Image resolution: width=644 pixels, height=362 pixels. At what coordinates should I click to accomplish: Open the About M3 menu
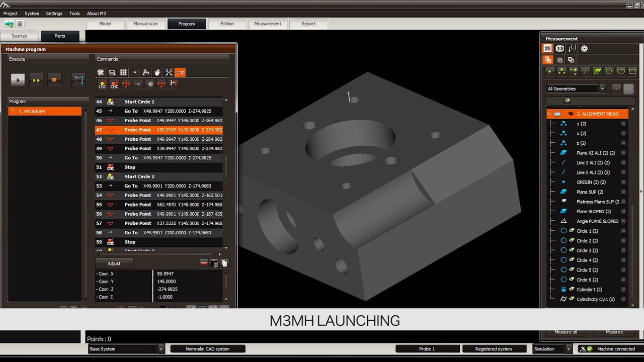point(97,14)
